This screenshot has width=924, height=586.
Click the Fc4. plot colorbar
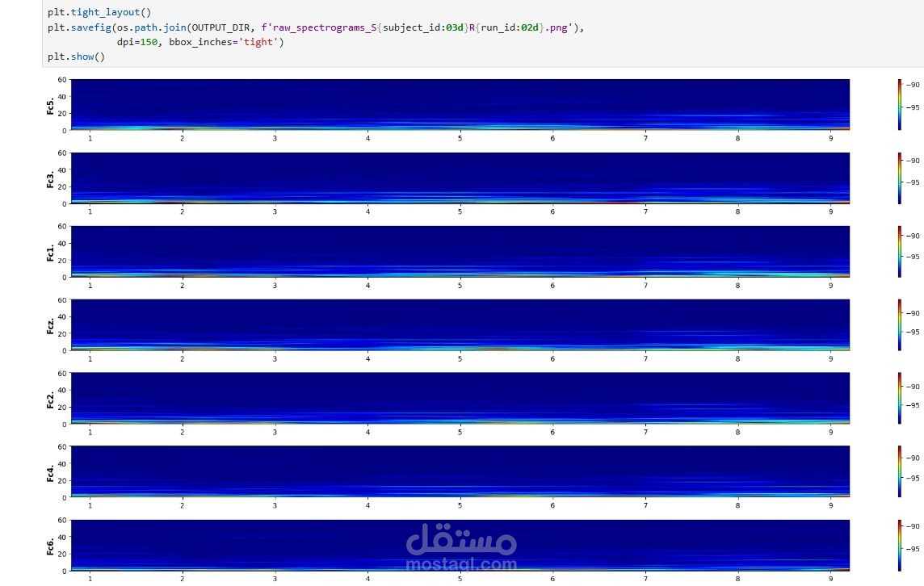[900, 471]
